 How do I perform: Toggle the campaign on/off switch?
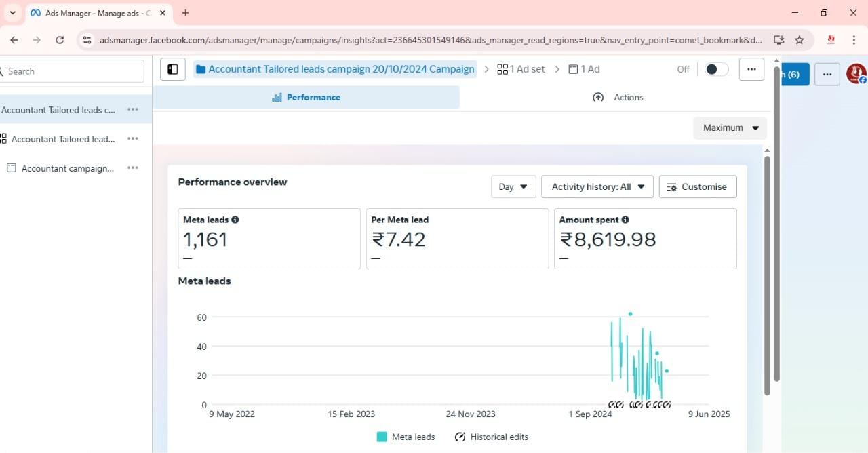pos(716,69)
